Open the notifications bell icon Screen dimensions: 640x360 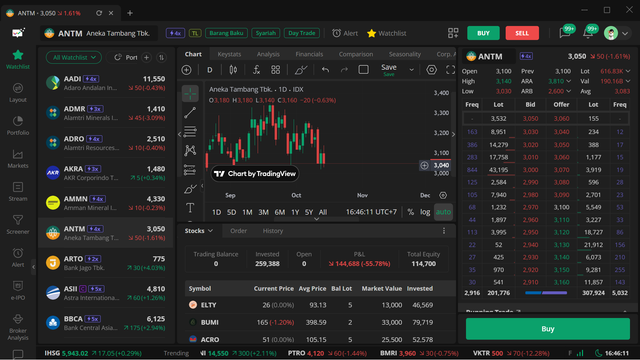pos(588,33)
